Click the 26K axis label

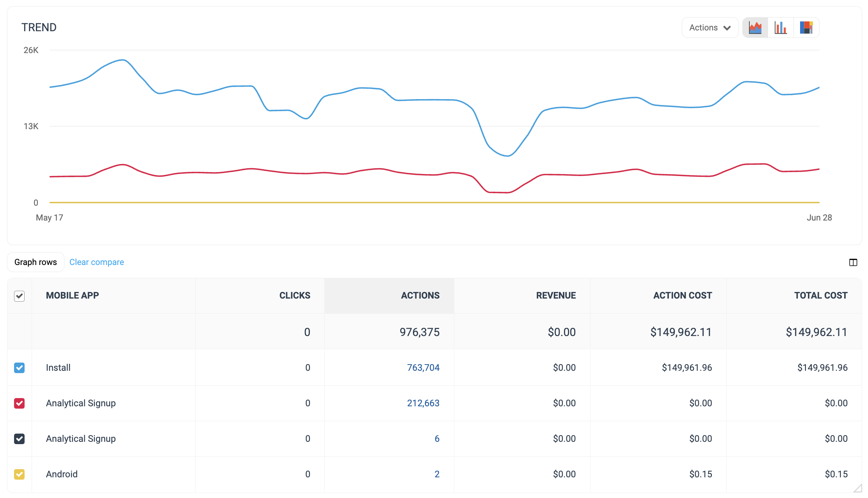31,50
